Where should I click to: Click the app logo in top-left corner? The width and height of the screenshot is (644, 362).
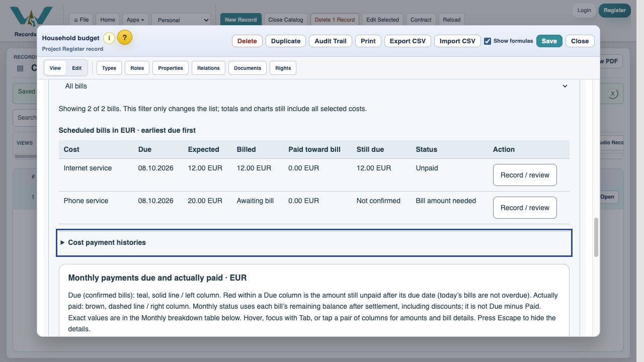click(x=31, y=17)
